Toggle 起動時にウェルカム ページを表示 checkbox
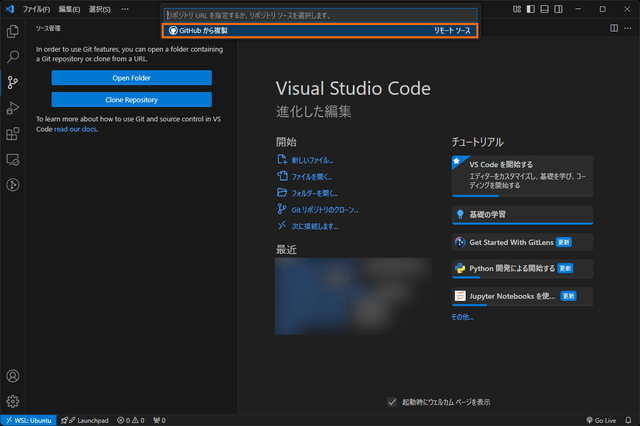This screenshot has width=640, height=426. (x=392, y=402)
